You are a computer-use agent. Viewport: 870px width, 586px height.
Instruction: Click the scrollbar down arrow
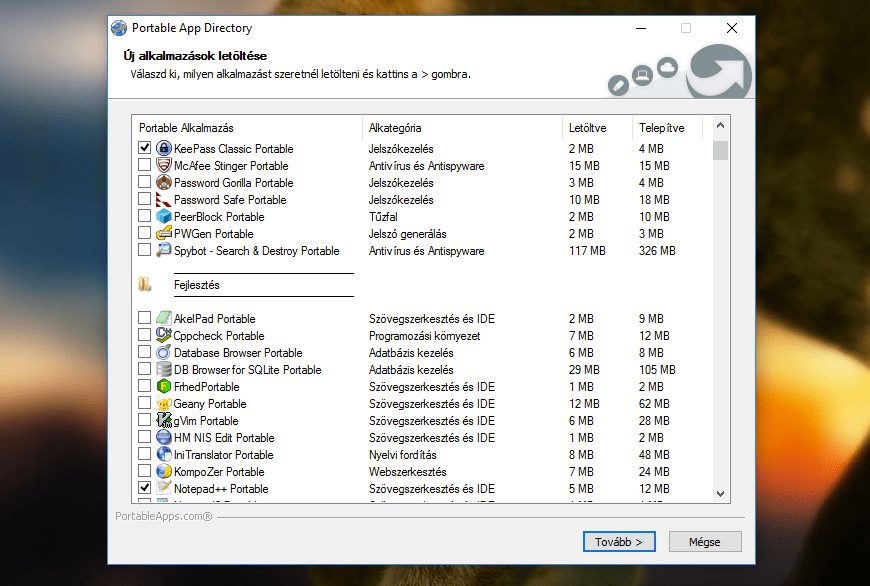(x=720, y=493)
